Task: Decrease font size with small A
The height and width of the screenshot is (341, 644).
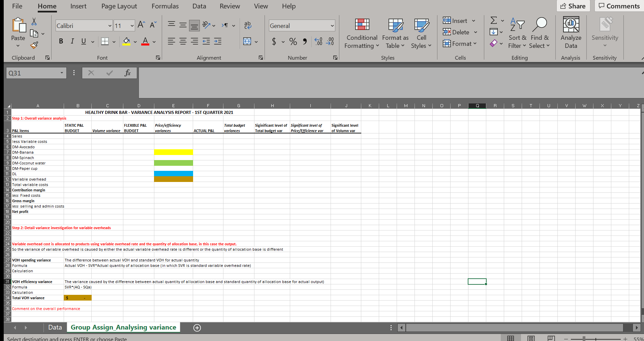Action: click(153, 25)
